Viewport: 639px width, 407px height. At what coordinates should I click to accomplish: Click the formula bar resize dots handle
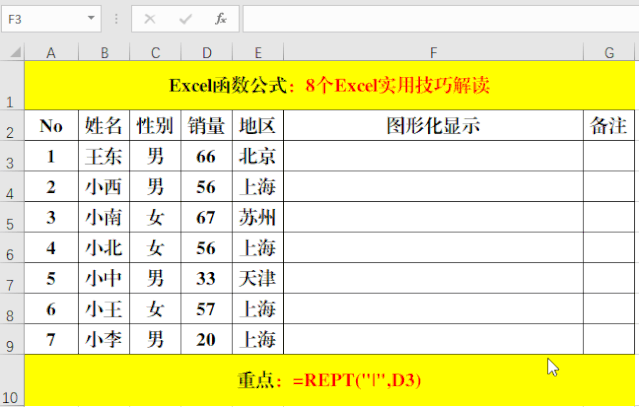[116, 19]
